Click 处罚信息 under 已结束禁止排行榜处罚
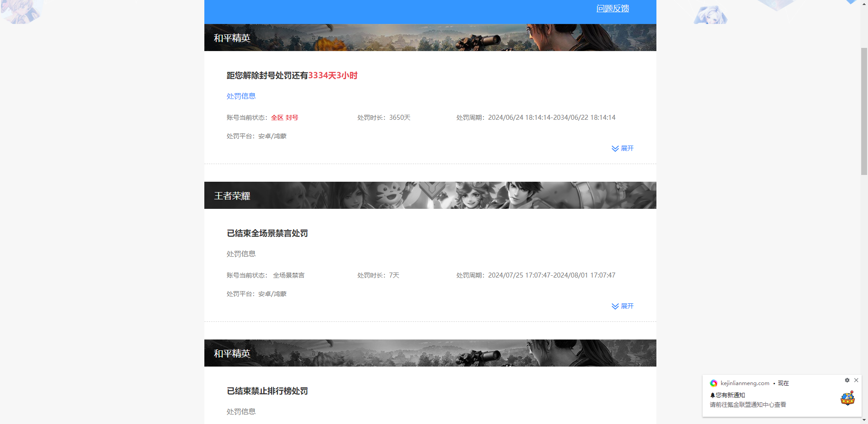The height and width of the screenshot is (424, 868). (x=241, y=411)
